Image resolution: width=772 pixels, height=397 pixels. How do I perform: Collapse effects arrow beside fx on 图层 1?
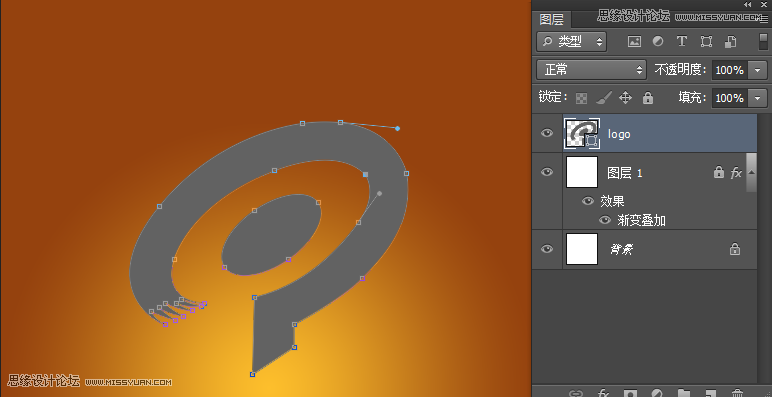751,172
